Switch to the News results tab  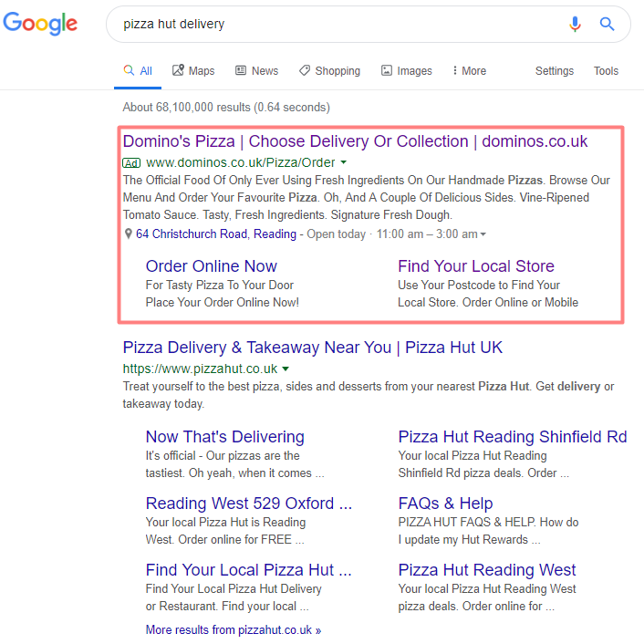coord(256,71)
